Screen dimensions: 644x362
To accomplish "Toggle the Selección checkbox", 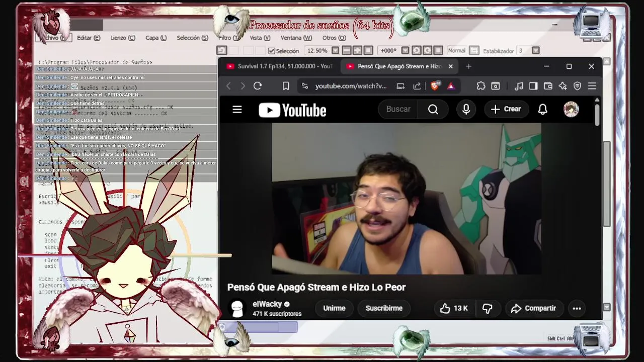I will click(272, 51).
